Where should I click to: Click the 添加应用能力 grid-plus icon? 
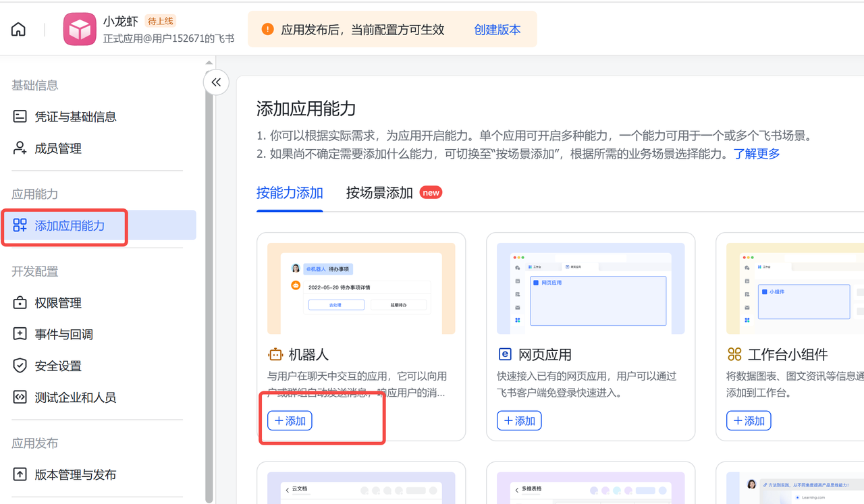pyautogui.click(x=20, y=225)
